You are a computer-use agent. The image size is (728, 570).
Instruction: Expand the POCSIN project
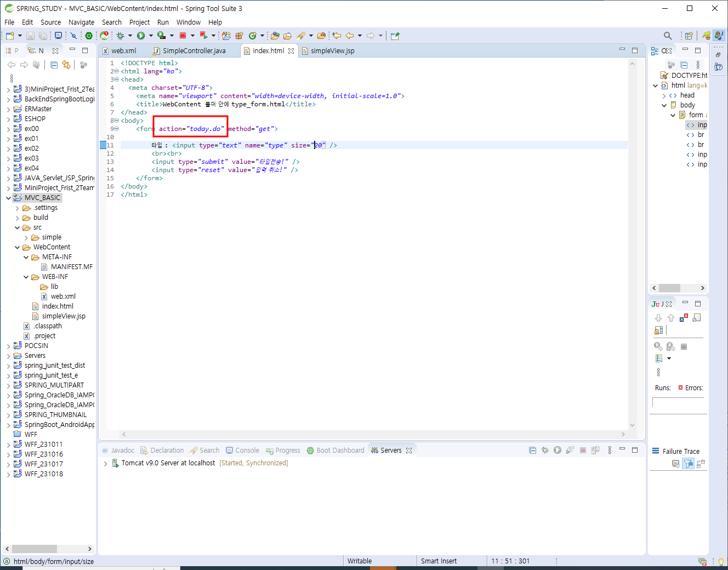pos(8,346)
